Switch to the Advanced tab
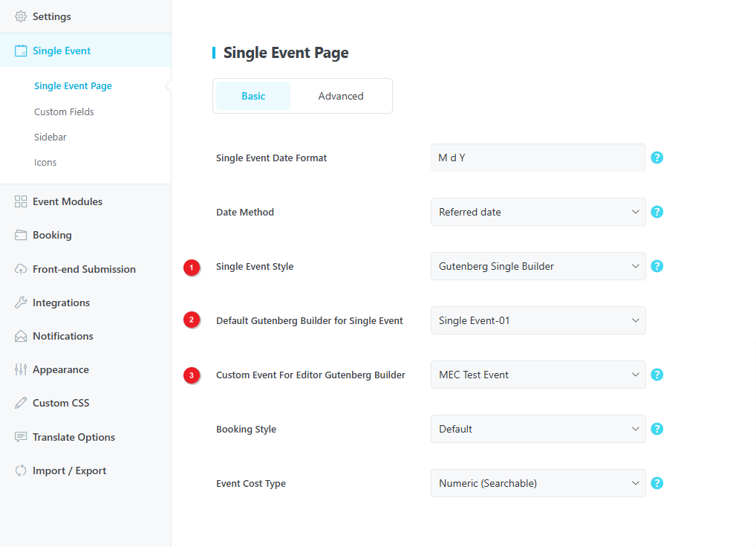 click(x=341, y=96)
